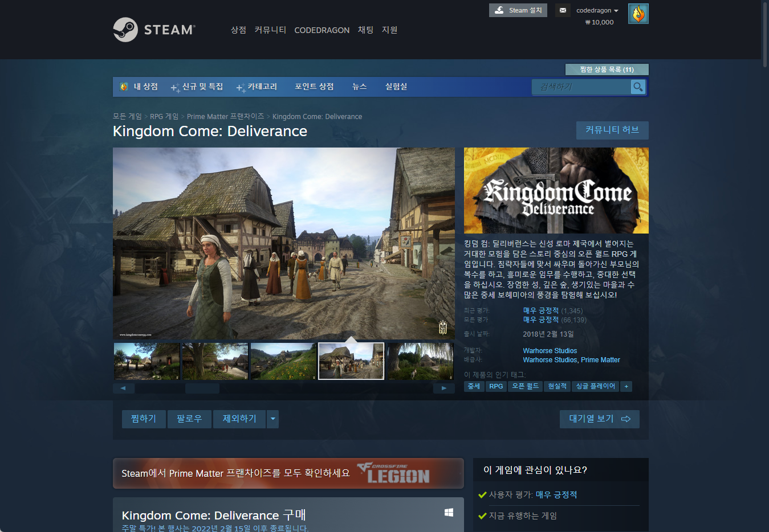
Task: Click the 현실적 tag
Action: coord(557,386)
